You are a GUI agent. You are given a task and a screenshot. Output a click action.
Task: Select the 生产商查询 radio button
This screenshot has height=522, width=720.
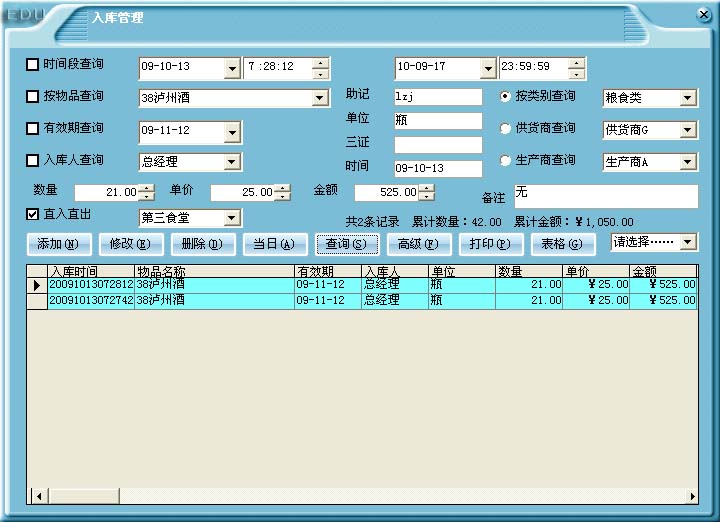(x=505, y=161)
